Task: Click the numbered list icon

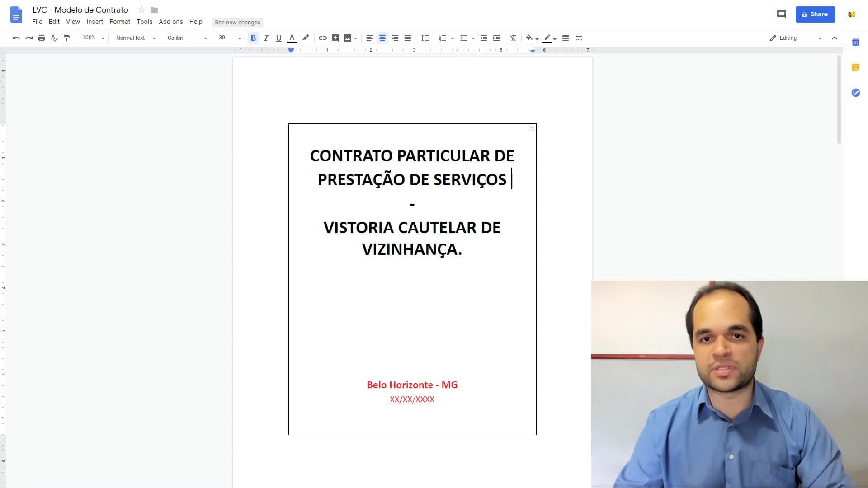Action: point(443,38)
